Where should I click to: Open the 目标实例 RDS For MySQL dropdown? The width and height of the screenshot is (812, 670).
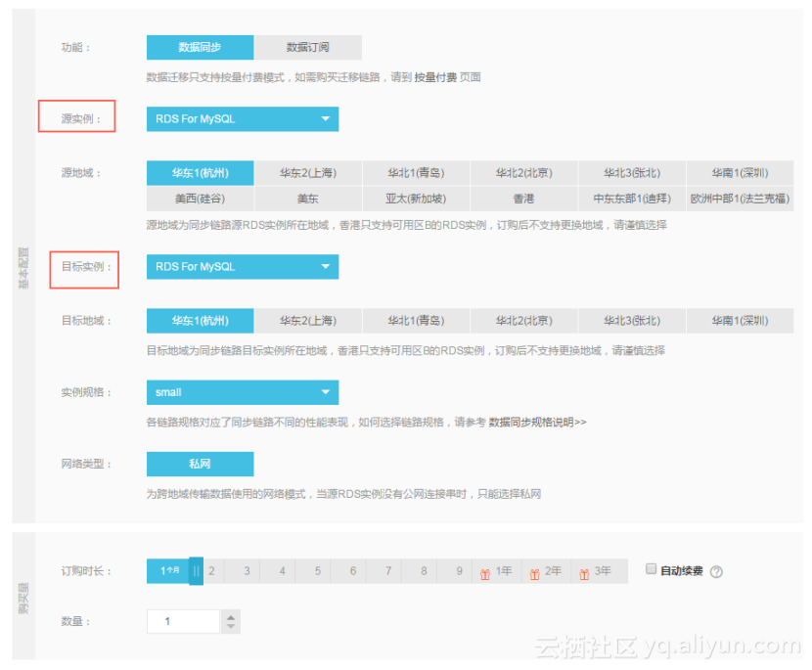243,266
